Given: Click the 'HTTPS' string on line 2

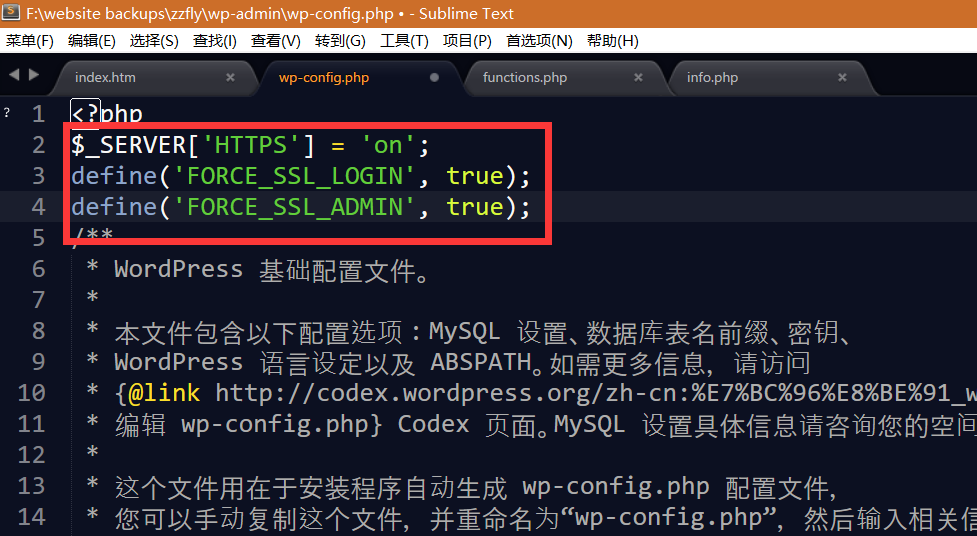Looking at the screenshot, I should pos(250,145).
